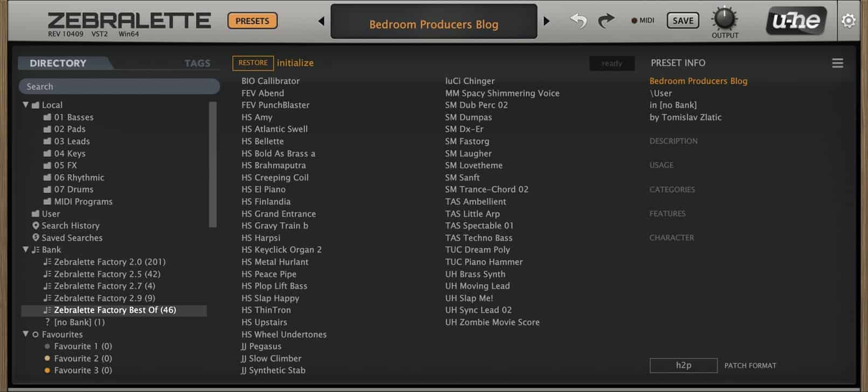Image resolution: width=868 pixels, height=392 pixels.
Task: Load preset TUC Piano Hammer
Action: [484, 262]
